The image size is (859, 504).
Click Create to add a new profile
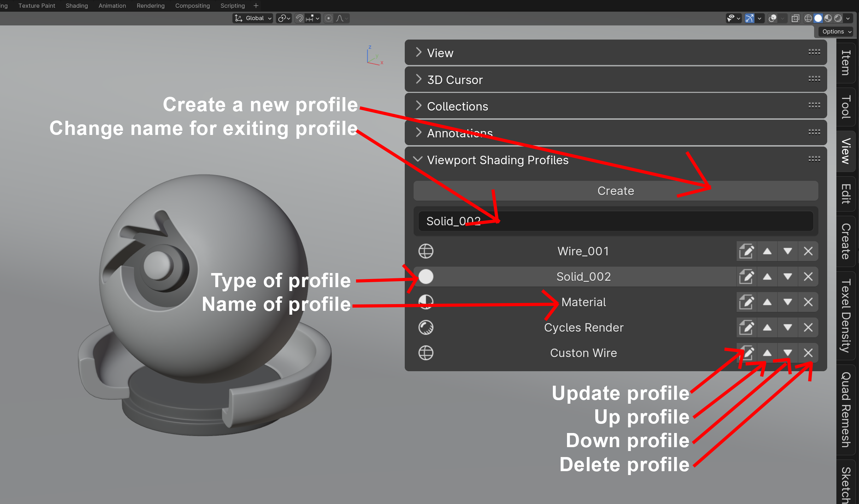pyautogui.click(x=615, y=191)
